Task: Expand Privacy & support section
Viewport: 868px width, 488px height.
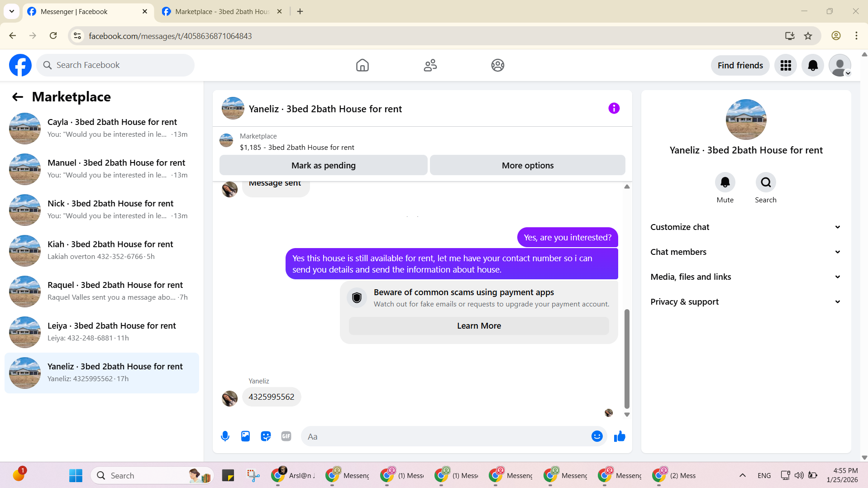Action: point(746,302)
